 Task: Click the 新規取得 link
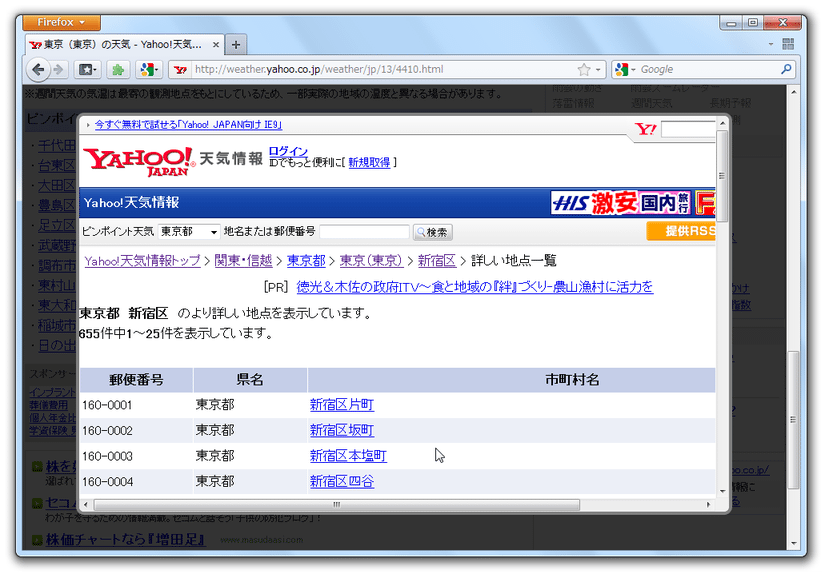coord(369,163)
